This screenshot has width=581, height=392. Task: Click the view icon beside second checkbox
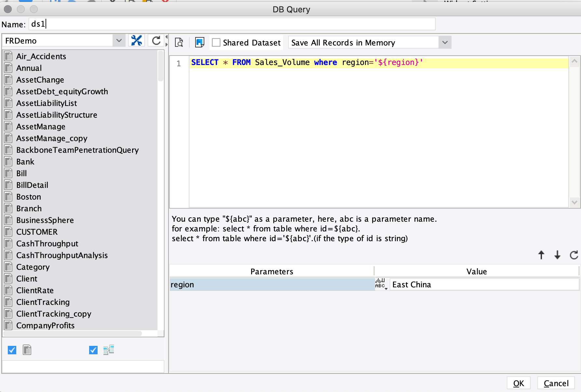109,350
